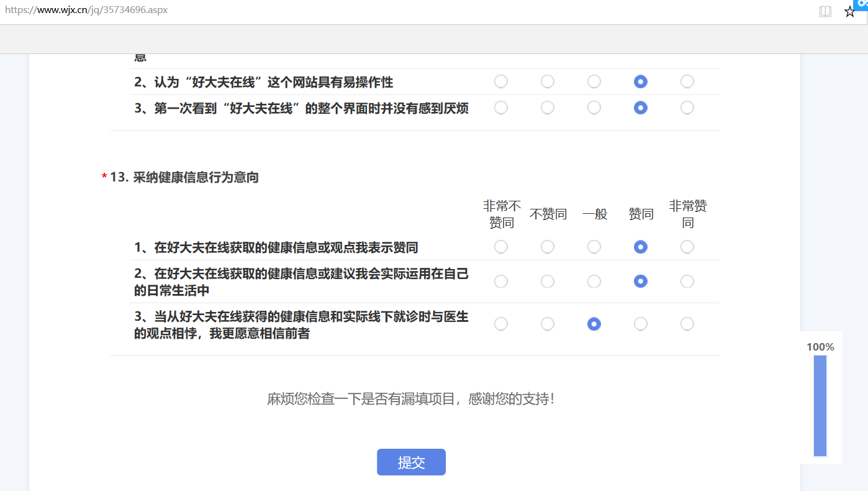
Task: Select 不赞同 for Q13 item 3 (相信前者)
Action: [x=548, y=324]
